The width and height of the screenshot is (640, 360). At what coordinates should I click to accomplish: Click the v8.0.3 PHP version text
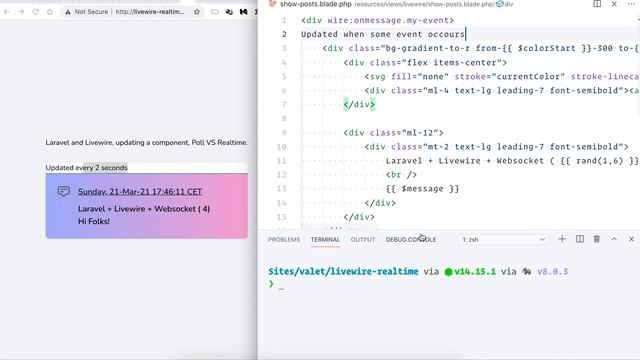(x=553, y=271)
